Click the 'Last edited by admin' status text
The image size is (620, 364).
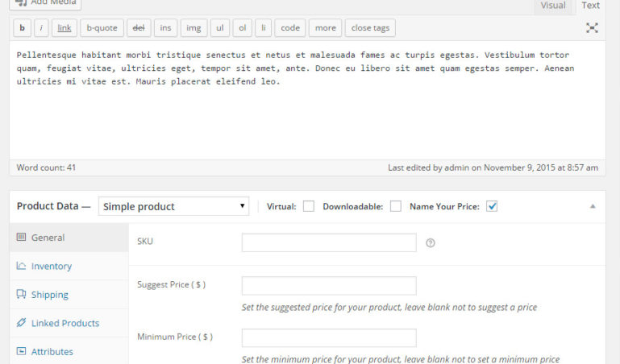click(x=493, y=168)
